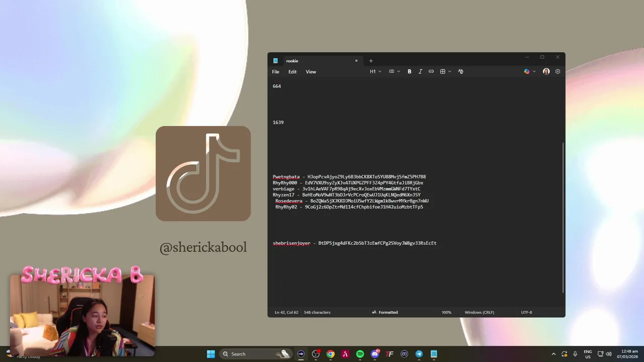Open Google Chrome from the taskbar
The height and width of the screenshot is (362, 644).
331,354
